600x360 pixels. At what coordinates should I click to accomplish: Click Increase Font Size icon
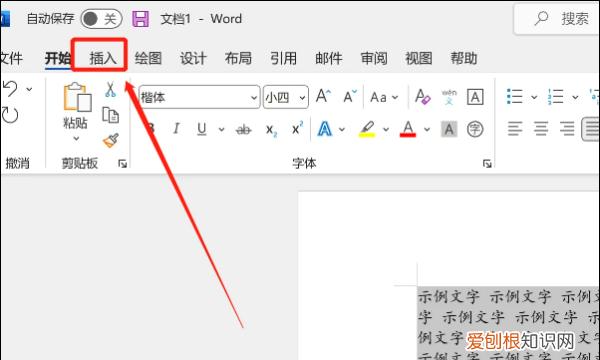click(323, 96)
